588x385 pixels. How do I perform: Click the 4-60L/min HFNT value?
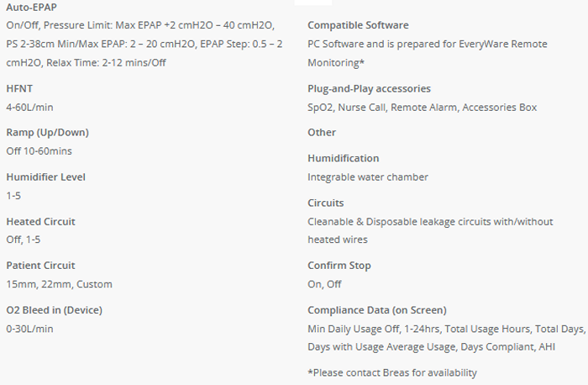click(31, 108)
